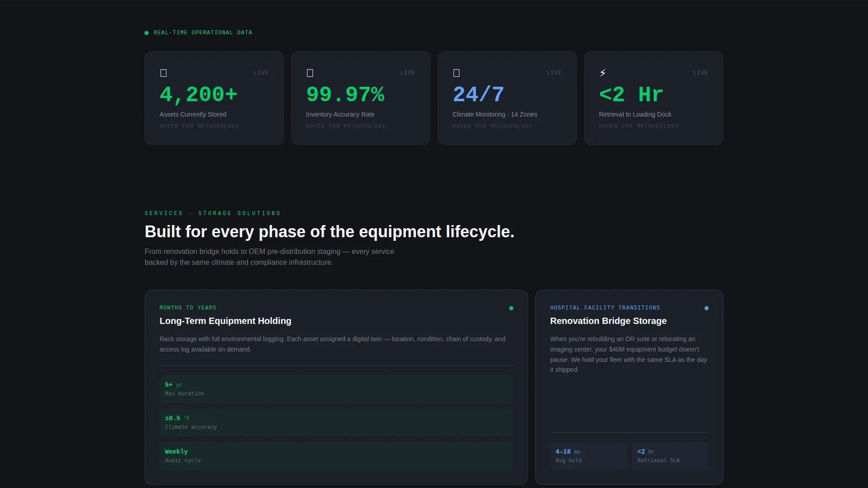
Task: Click LIVE label on the 99.97% card
Action: point(408,73)
